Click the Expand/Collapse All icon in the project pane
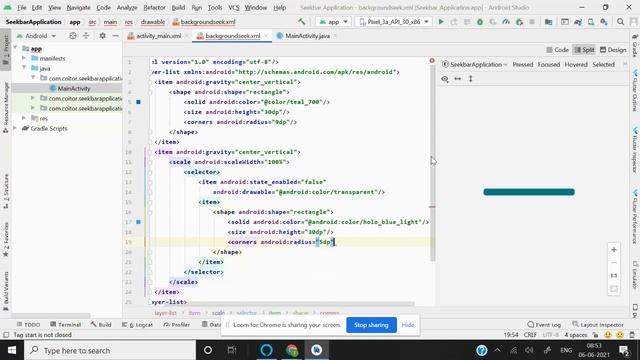640x360 pixels. point(86,36)
